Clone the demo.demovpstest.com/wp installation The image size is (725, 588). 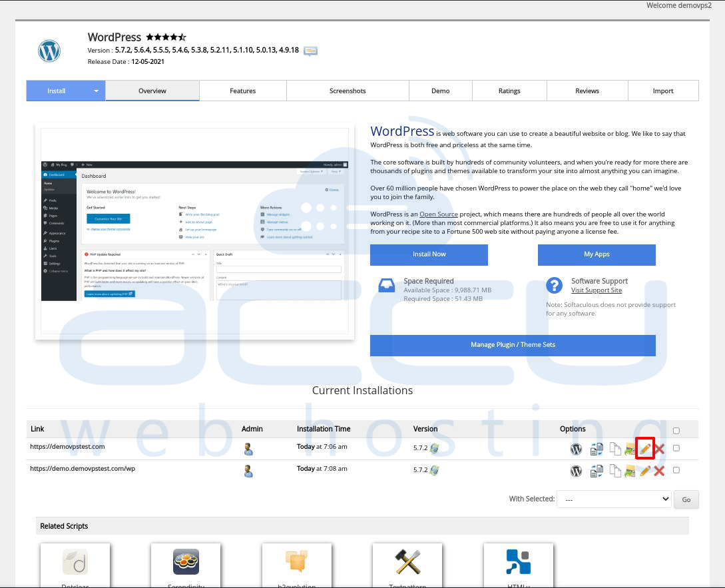[x=615, y=471]
